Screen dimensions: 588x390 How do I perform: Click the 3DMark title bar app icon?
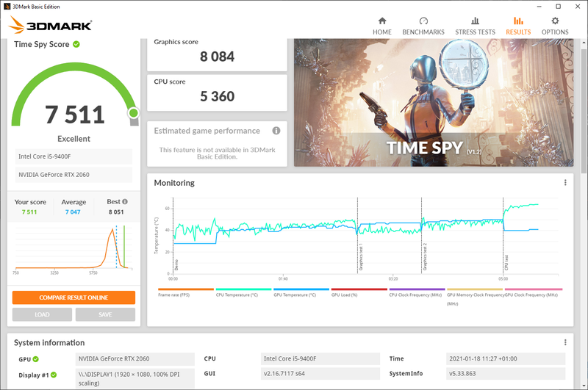(x=7, y=7)
